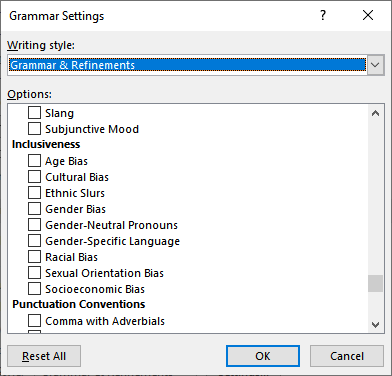Check the Age Bias option
Screen dimensions: 392x376
coord(34,161)
